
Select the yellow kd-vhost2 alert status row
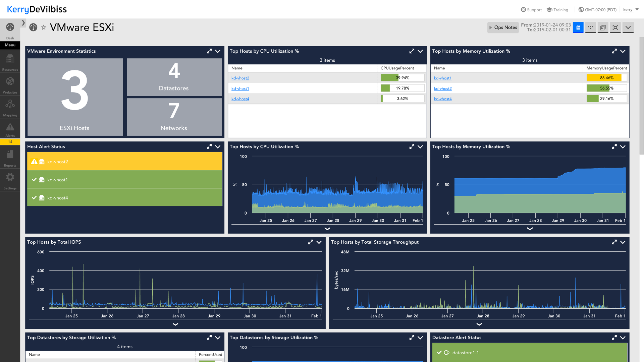coord(125,161)
